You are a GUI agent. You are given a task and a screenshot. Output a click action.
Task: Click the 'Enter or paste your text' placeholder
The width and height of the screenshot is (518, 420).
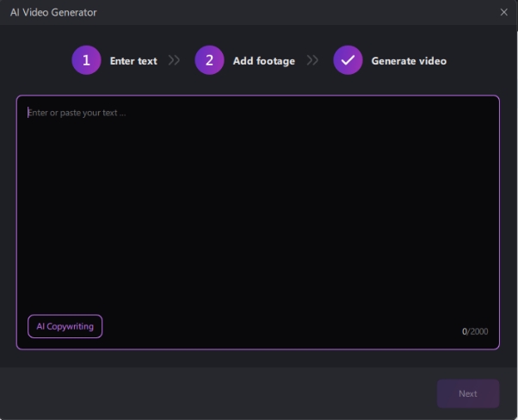[x=77, y=113]
